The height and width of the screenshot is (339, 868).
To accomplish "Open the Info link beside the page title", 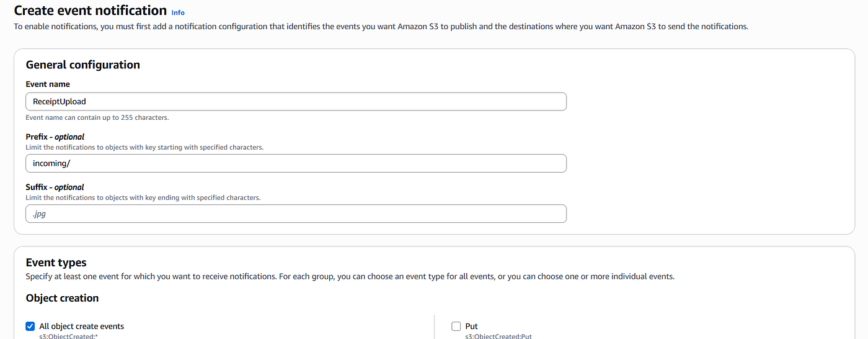I will coord(178,12).
